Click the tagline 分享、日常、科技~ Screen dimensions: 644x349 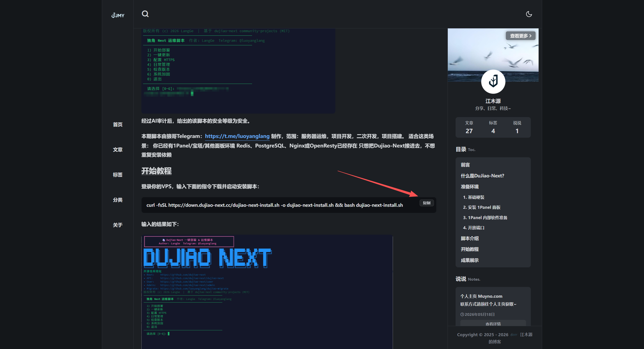(x=493, y=108)
